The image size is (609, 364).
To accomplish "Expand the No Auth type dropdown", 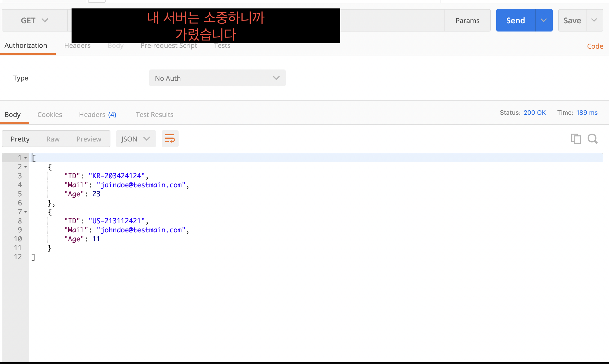I will pyautogui.click(x=217, y=78).
